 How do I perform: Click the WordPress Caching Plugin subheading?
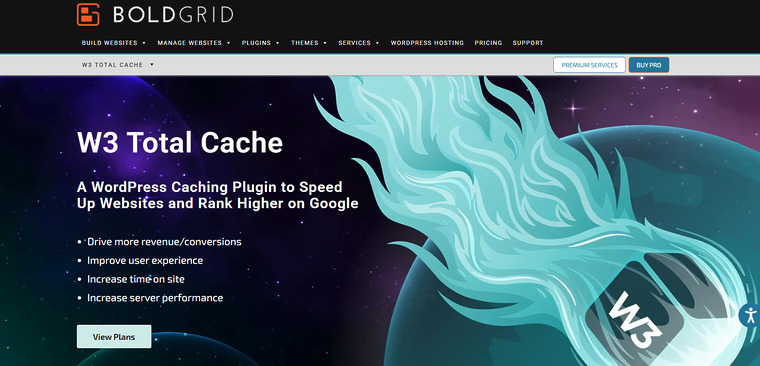coord(218,195)
